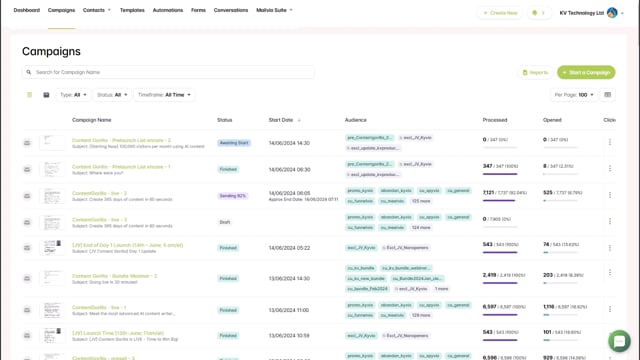Open the Type: All filter dropdown

[x=73, y=95]
